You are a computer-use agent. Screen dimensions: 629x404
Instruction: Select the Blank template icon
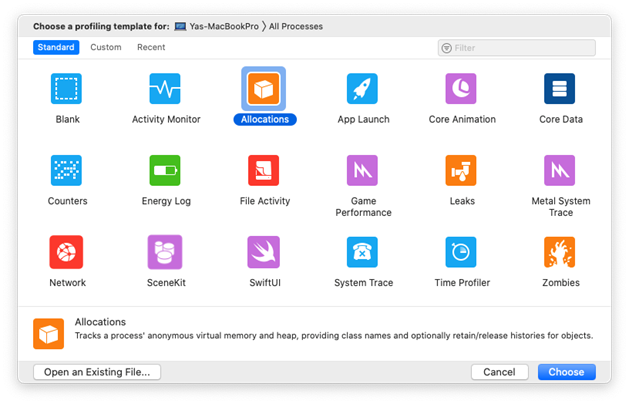[x=66, y=89]
